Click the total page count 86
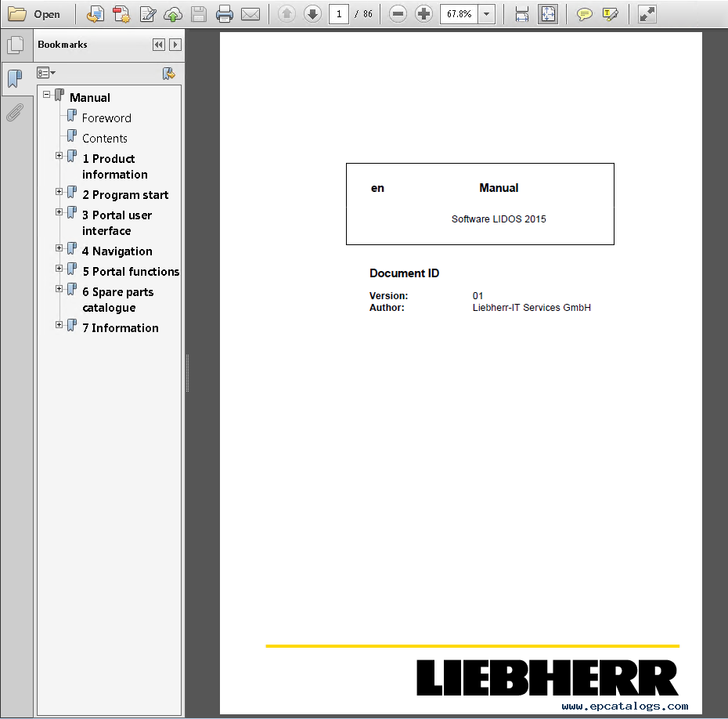 (x=368, y=14)
